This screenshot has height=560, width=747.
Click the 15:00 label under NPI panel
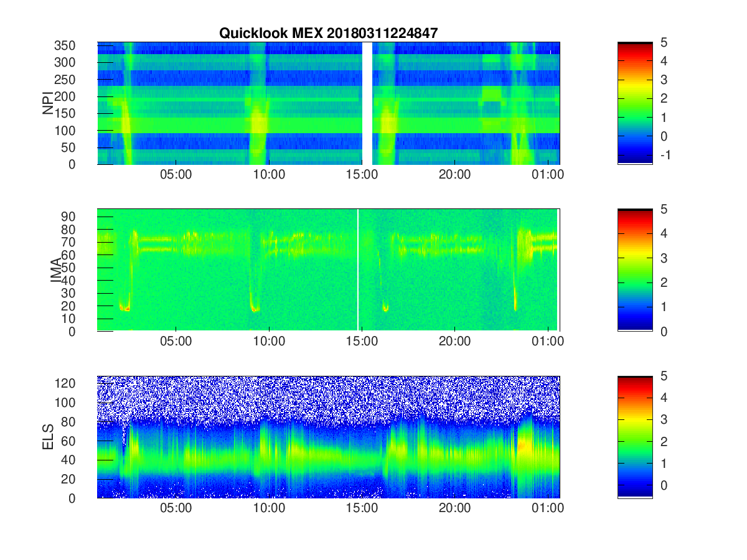click(362, 175)
